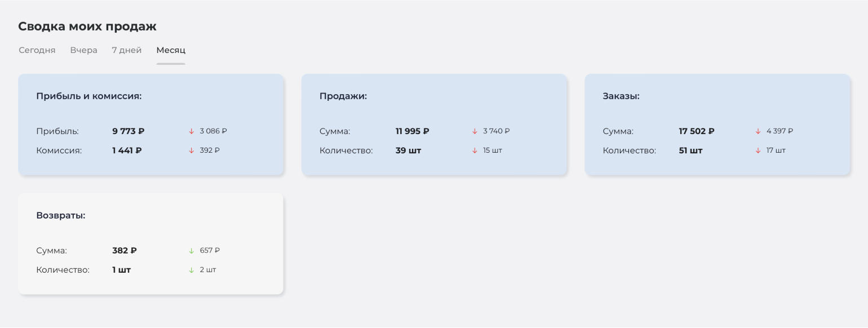Select the Месяц tab
Screen dimensions: 868x328
coord(171,50)
